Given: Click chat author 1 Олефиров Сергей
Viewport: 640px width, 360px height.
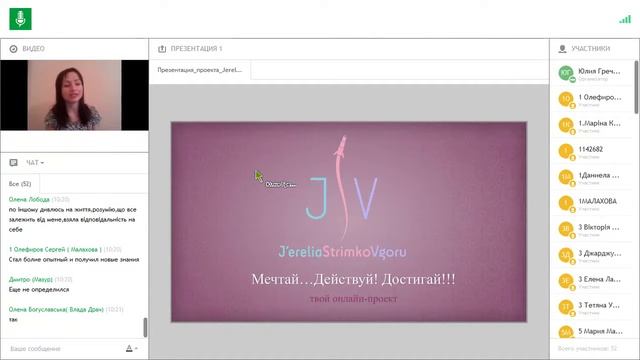Looking at the screenshot, I should coord(55,249).
